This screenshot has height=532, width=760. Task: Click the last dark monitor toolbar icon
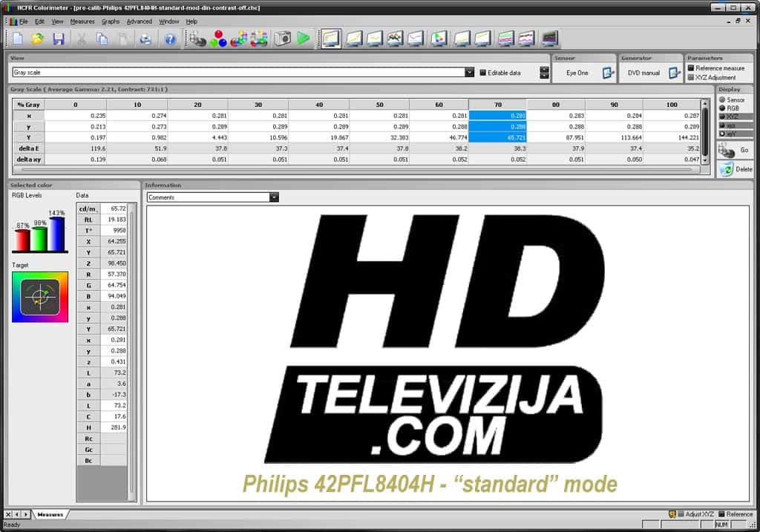tap(550, 39)
